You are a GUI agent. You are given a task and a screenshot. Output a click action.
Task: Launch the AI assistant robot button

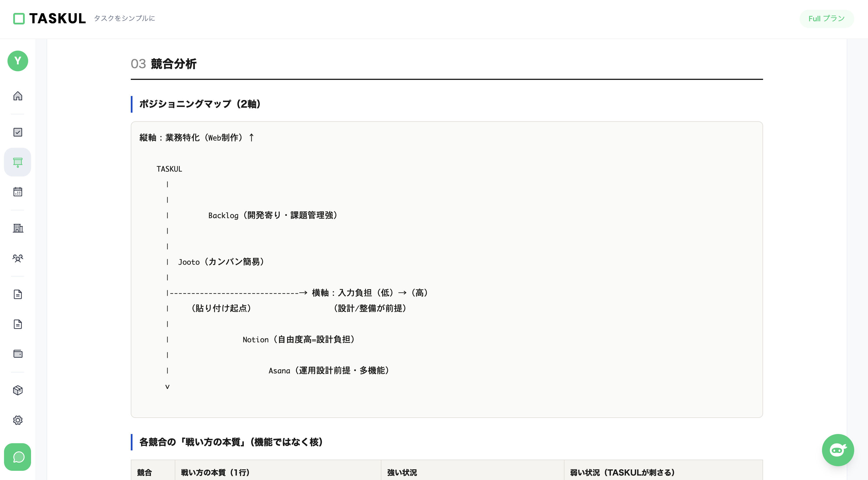838,450
